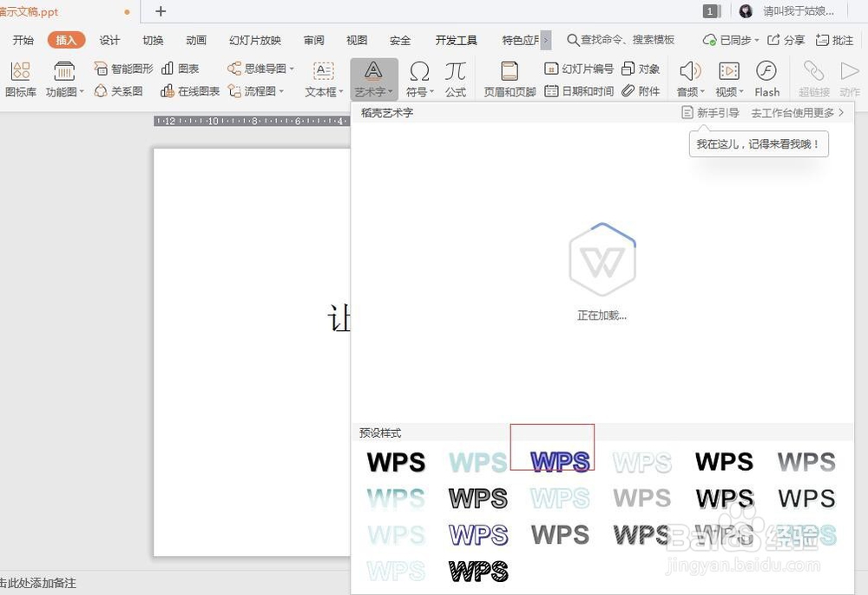Insert date and time (日期和时间)
The width and height of the screenshot is (868, 595).
pos(578,91)
